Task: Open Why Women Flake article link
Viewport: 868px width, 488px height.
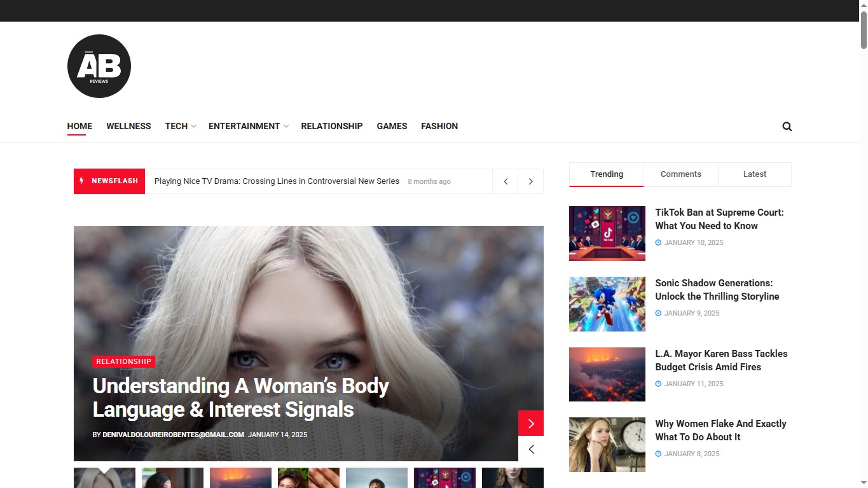Action: pyautogui.click(x=720, y=430)
